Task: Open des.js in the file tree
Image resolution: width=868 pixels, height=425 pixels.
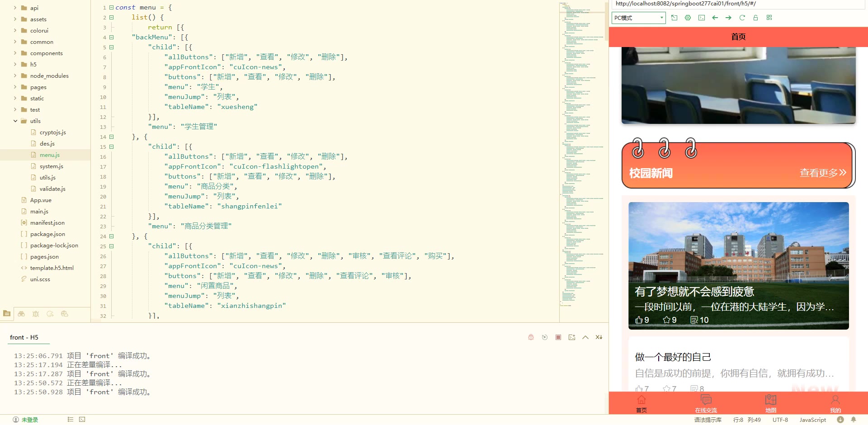Action: [47, 143]
